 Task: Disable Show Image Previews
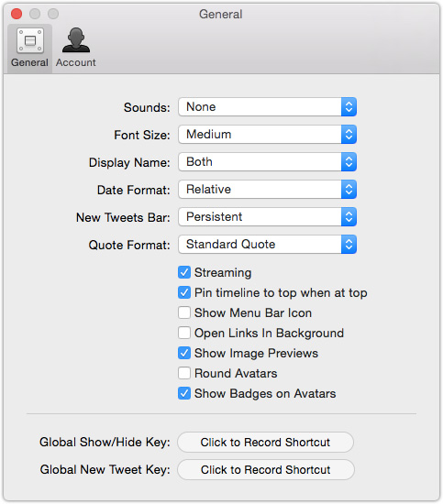(184, 353)
